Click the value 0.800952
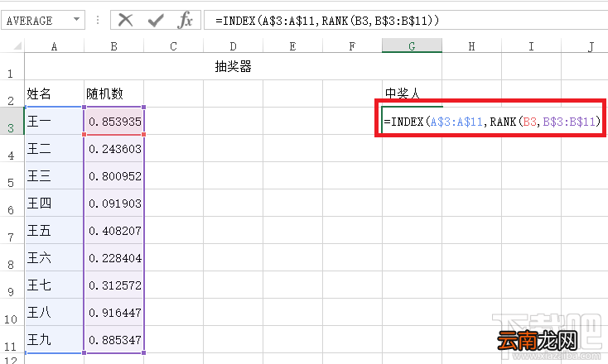 pyautogui.click(x=113, y=175)
